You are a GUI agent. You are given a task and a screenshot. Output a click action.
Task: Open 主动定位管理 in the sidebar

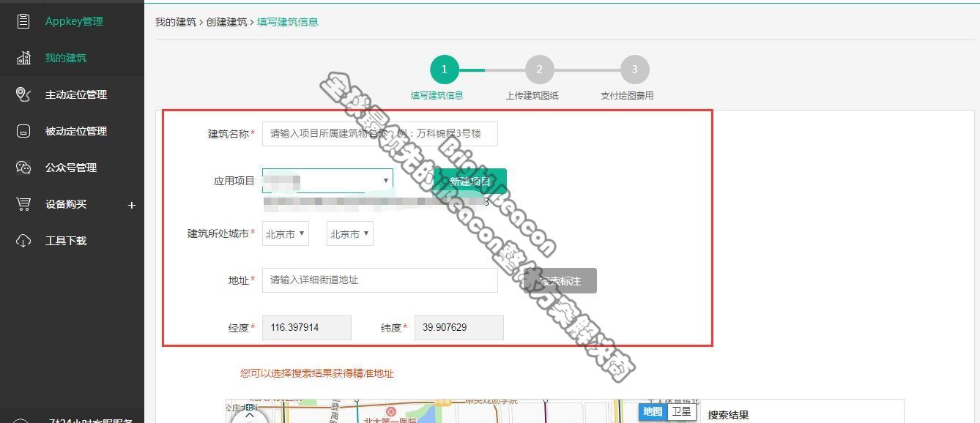tap(76, 94)
